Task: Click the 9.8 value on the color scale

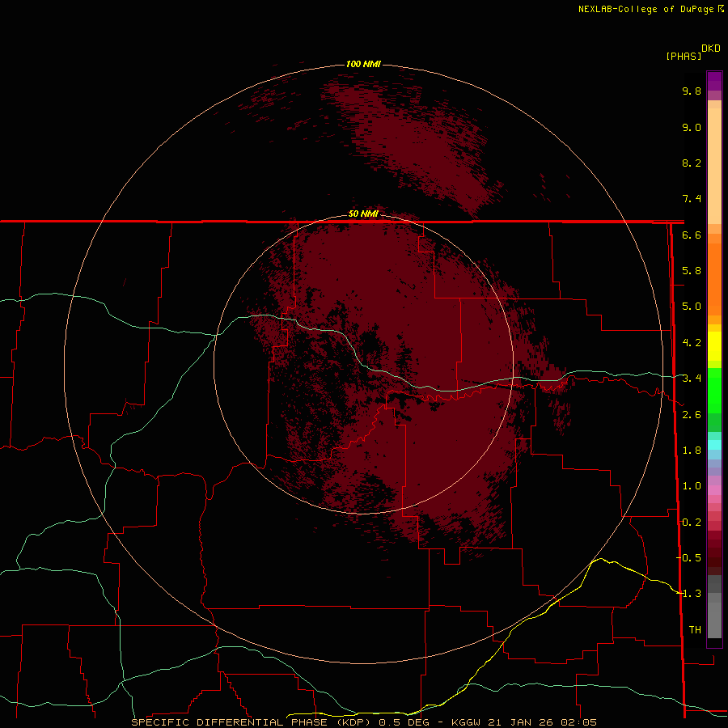Action: [692, 91]
